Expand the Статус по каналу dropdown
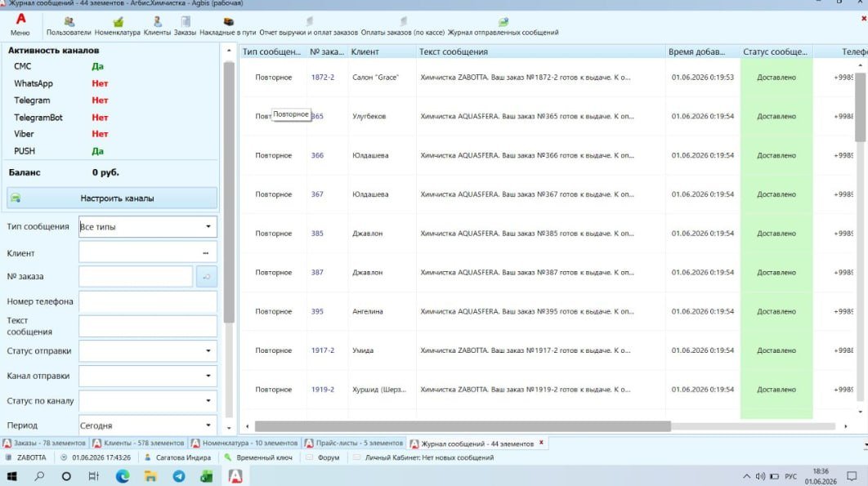The image size is (868, 486). (208, 401)
